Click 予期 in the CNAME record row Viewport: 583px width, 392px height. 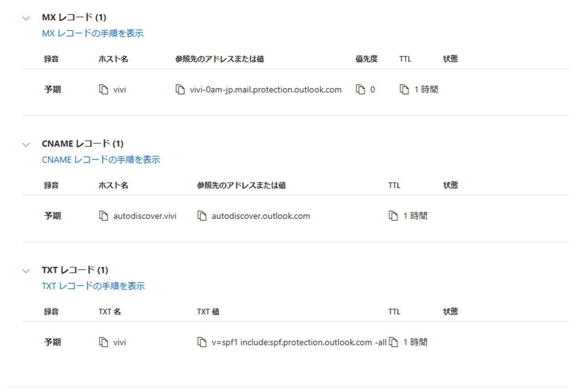(x=52, y=216)
